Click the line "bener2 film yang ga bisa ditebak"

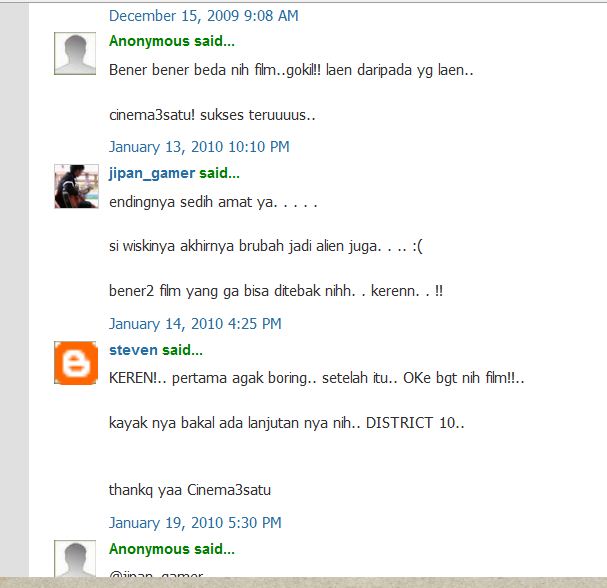[x=276, y=291]
